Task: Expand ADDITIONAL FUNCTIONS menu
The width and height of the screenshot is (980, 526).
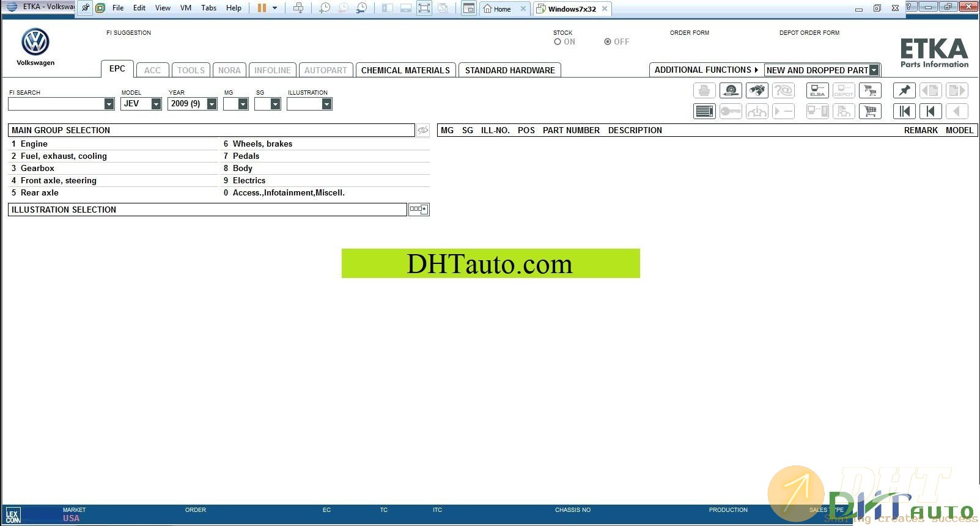Action: click(x=706, y=70)
